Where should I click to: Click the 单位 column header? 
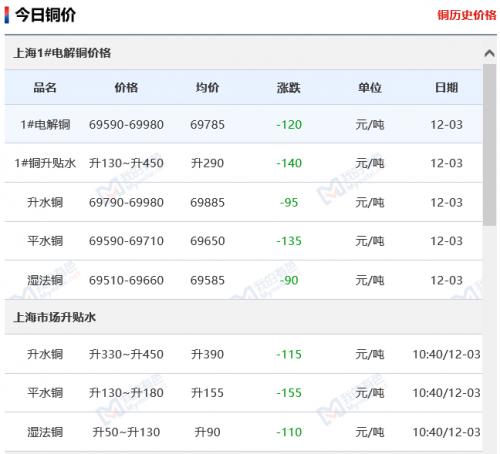coord(370,88)
